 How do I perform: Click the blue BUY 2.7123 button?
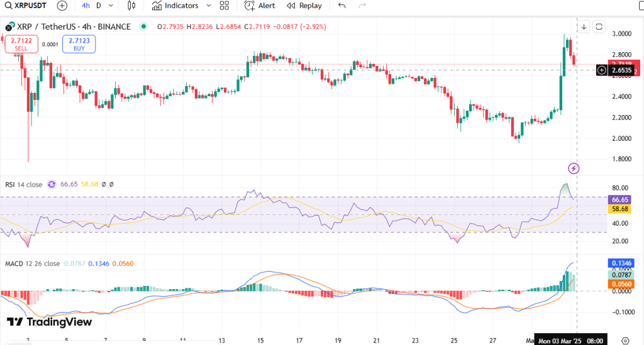(79, 44)
